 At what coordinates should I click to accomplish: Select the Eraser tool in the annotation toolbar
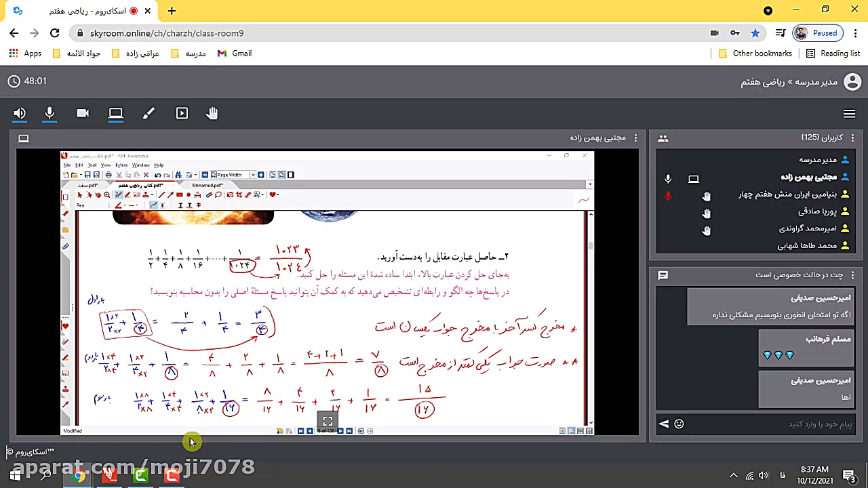point(210,195)
